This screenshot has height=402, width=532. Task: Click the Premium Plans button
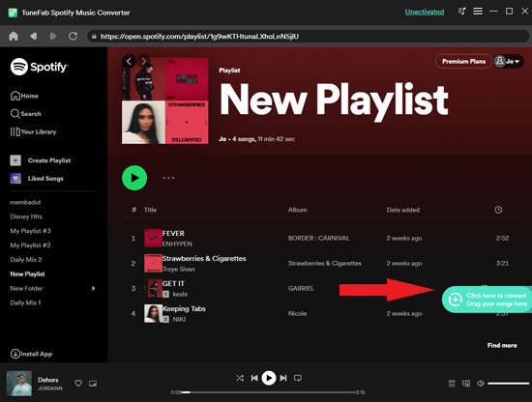(463, 61)
